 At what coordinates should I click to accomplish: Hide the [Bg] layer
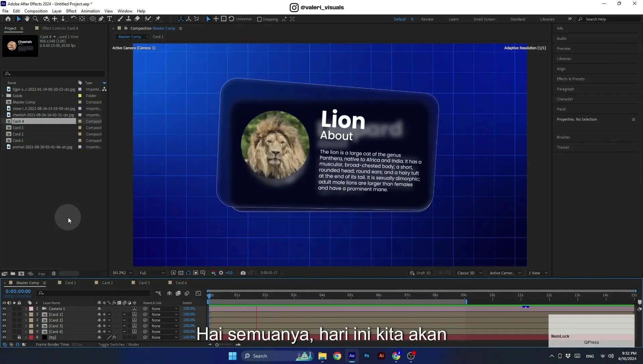(x=4, y=337)
